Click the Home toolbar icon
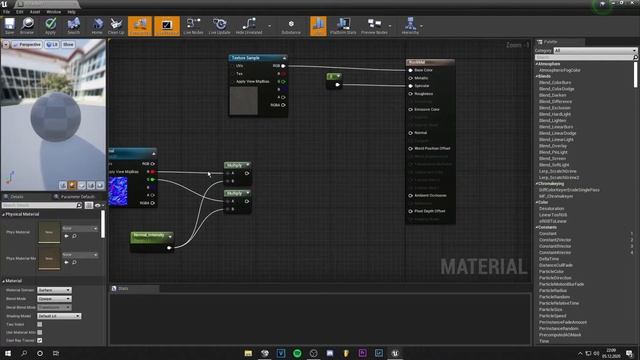640x360 pixels. click(97, 26)
